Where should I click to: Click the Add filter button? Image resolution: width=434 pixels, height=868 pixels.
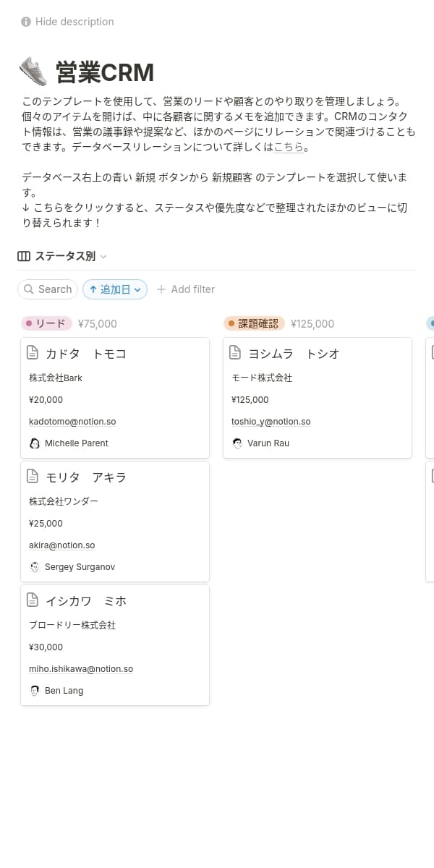pyautogui.click(x=186, y=289)
